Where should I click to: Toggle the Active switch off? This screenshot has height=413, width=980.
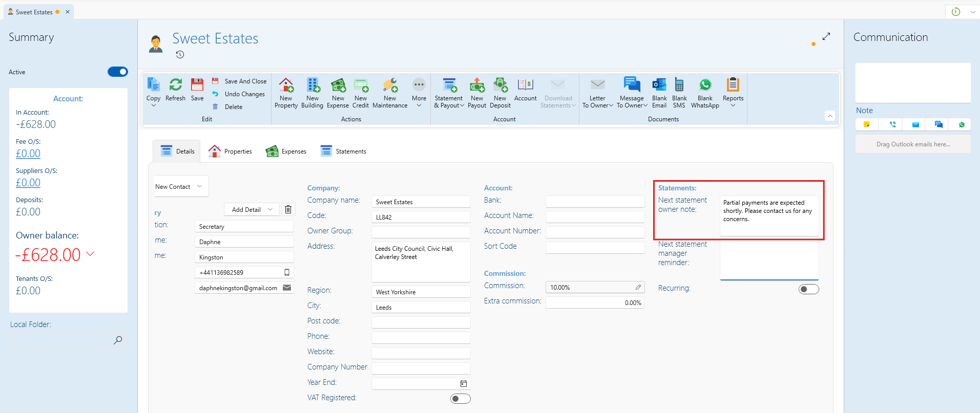(x=117, y=72)
